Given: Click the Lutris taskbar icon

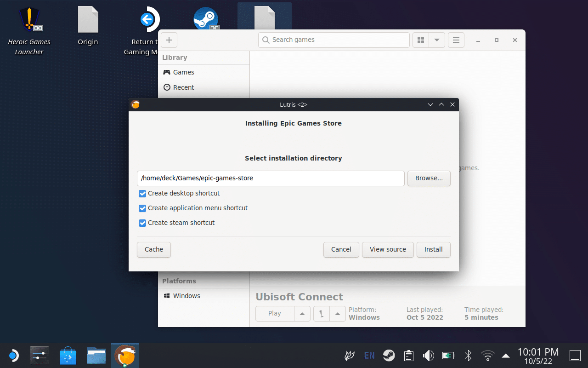Looking at the screenshot, I should click(x=125, y=356).
